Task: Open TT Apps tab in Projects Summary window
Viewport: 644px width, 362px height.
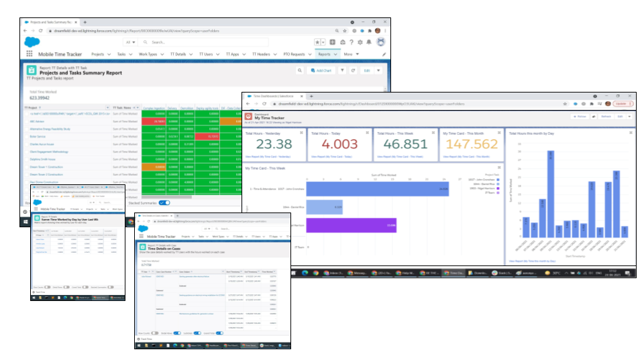Action: coord(232,54)
